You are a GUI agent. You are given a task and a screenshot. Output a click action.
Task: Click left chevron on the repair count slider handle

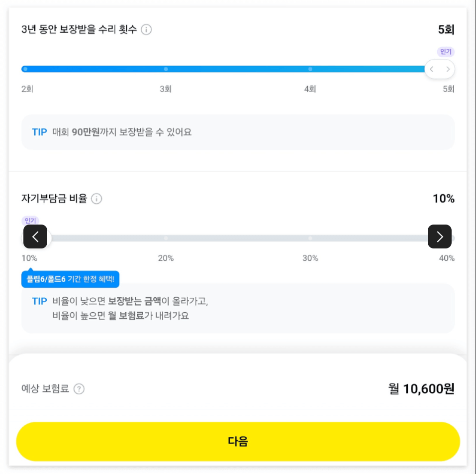[x=432, y=69]
